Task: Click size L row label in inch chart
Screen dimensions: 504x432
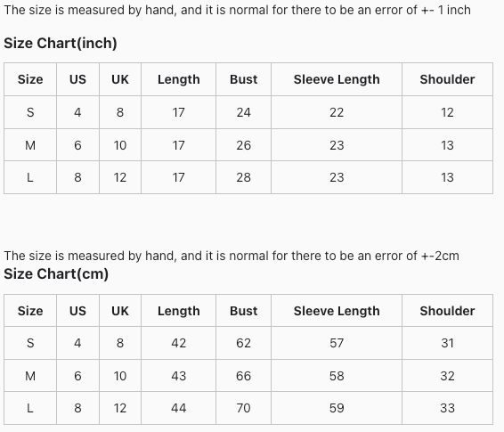Action: coord(30,177)
